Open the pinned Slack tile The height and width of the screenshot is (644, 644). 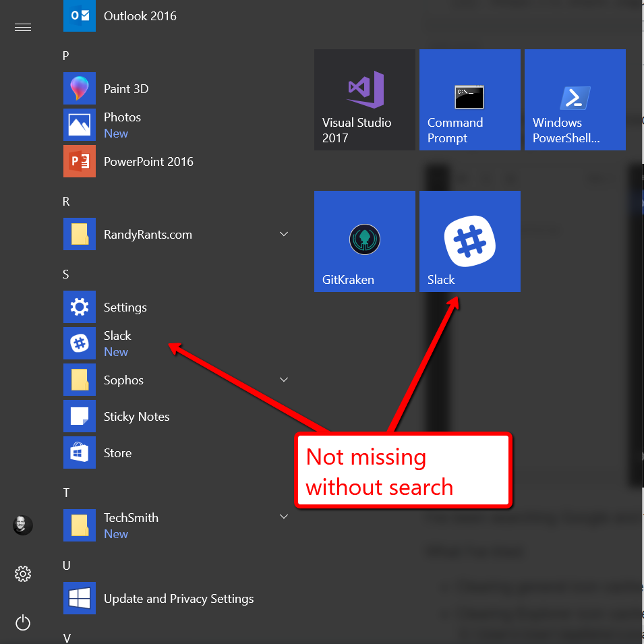470,241
